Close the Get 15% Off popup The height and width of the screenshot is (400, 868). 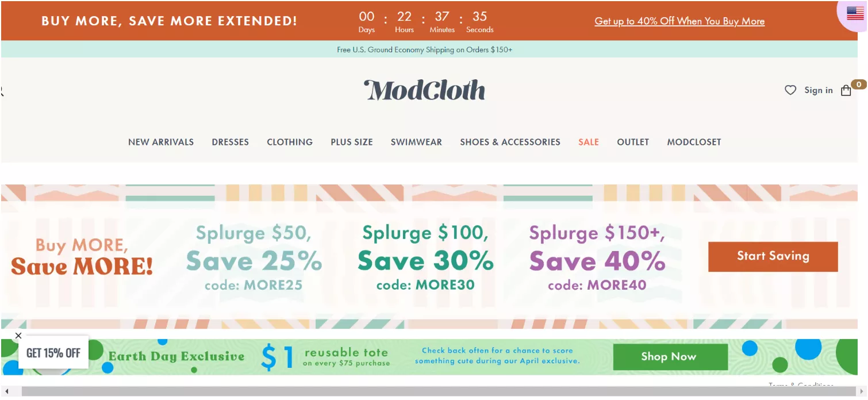(18, 336)
